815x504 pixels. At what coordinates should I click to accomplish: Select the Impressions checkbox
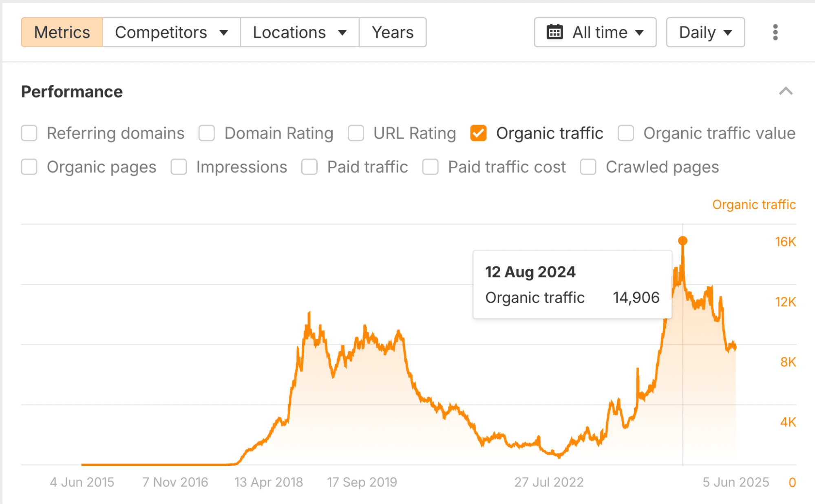coord(179,167)
